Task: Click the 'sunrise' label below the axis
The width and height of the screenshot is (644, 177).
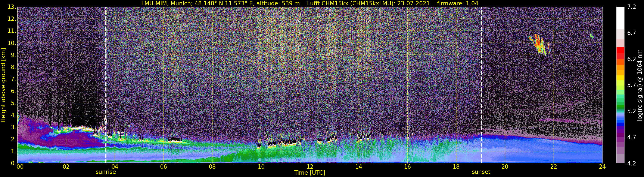Action: click(106, 172)
